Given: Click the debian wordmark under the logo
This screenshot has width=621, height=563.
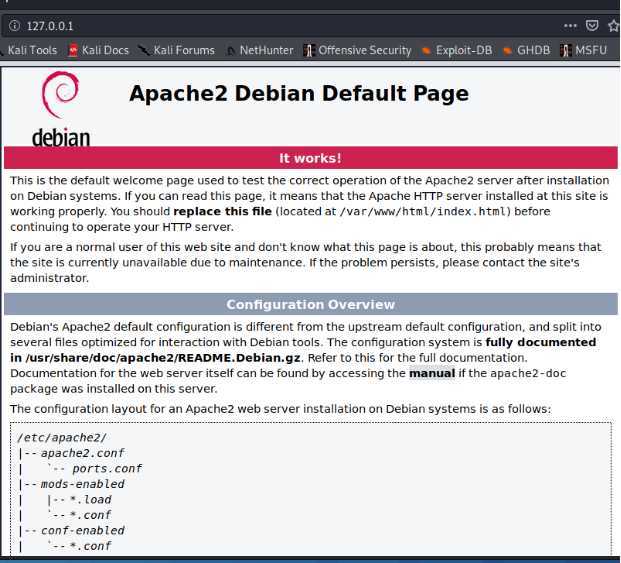Looking at the screenshot, I should [61, 137].
